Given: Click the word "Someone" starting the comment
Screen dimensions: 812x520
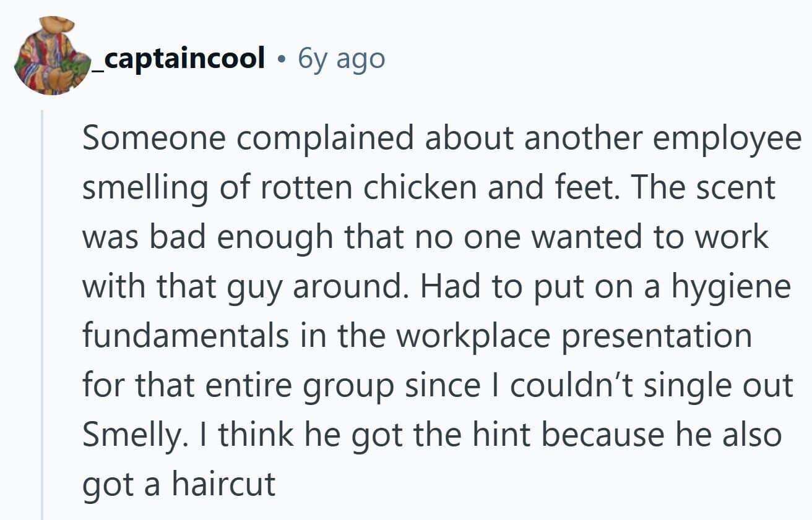Looking at the screenshot, I should pos(155,139).
